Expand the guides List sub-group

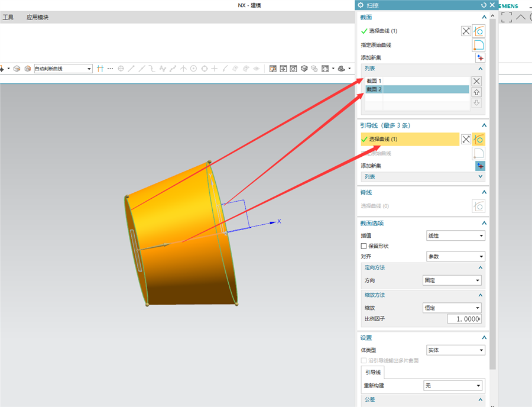(x=481, y=176)
